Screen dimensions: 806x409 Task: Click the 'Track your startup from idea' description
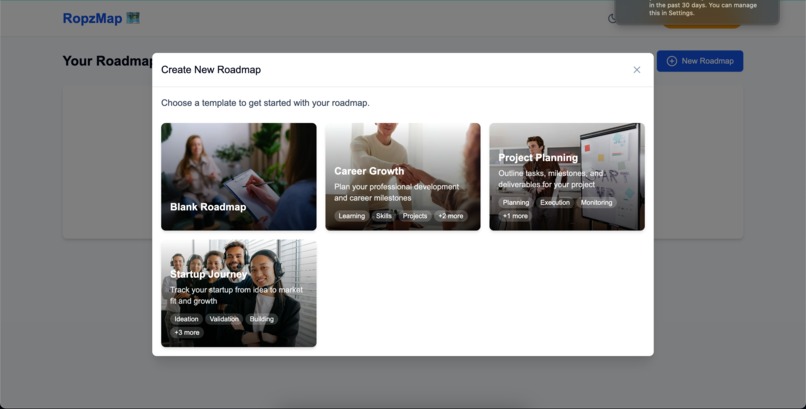236,295
